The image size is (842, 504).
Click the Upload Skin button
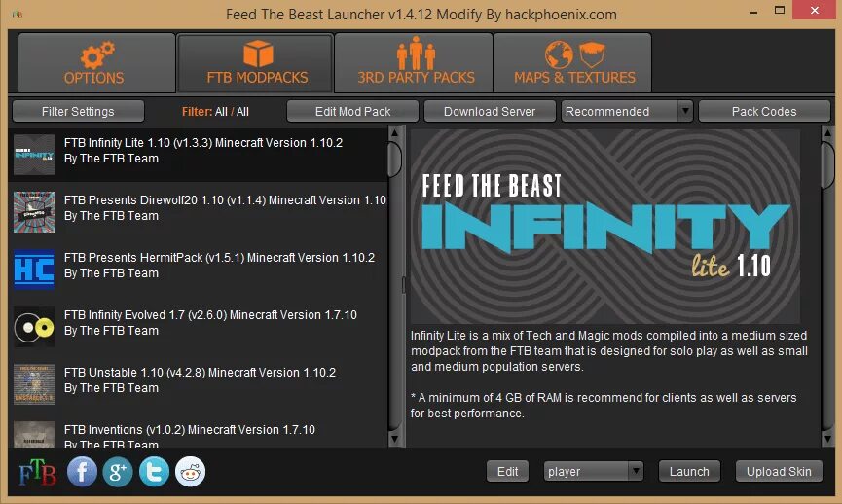pos(779,471)
